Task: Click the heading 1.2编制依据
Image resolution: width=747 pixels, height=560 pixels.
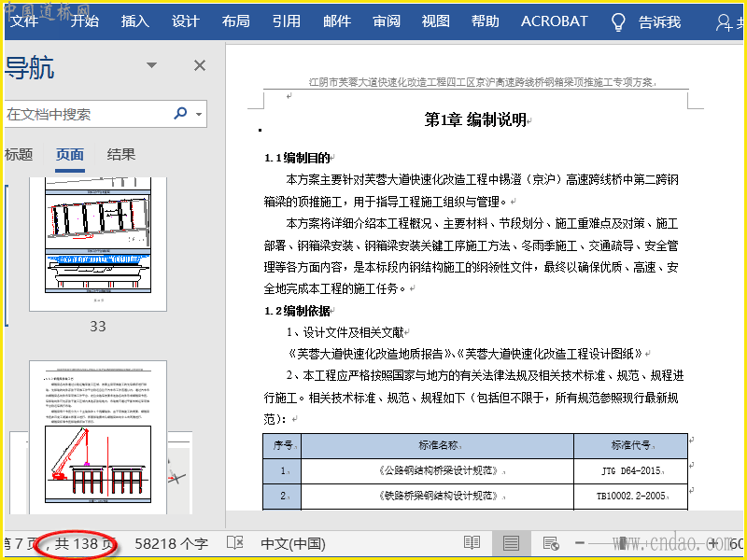Action: (x=298, y=311)
